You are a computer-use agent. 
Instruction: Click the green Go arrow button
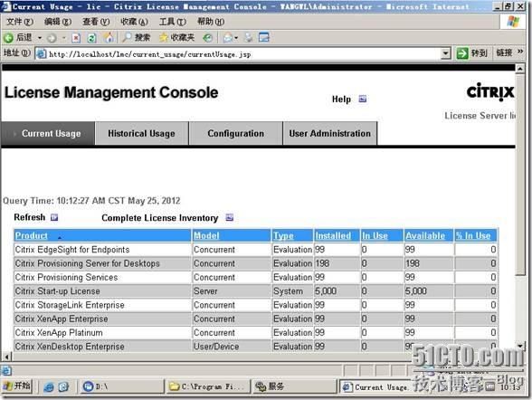pos(462,53)
